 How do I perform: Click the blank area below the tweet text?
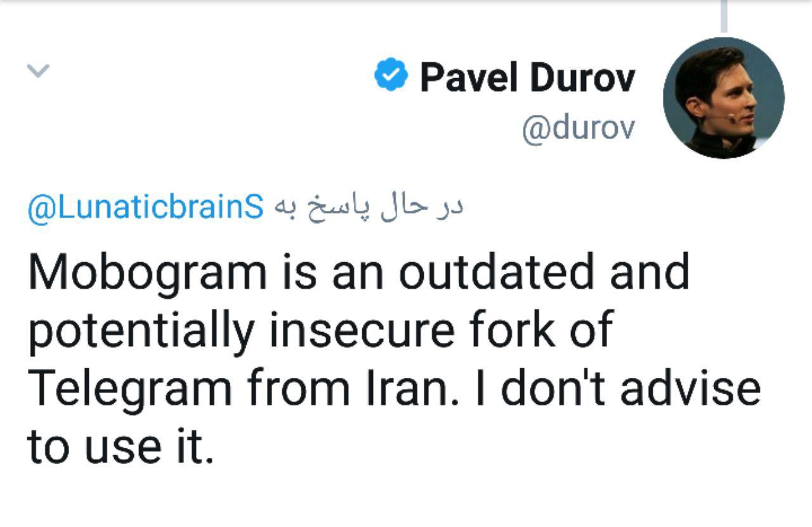click(x=406, y=498)
